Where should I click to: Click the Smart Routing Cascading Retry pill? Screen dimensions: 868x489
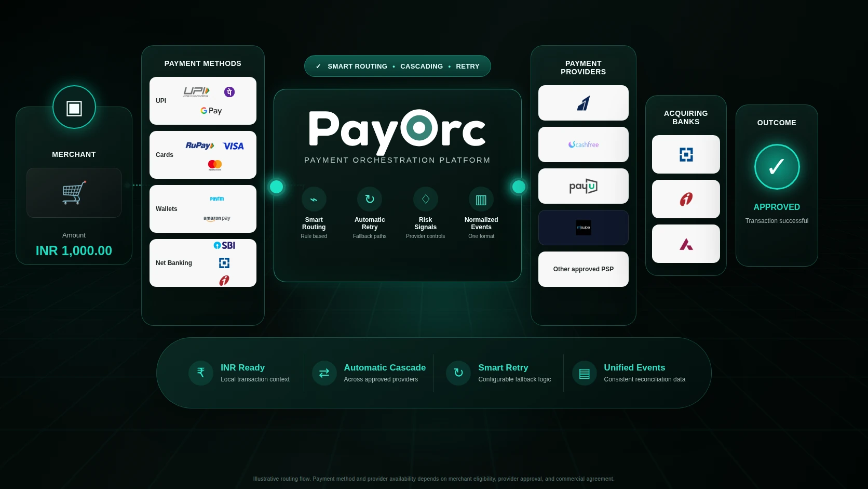(x=398, y=66)
